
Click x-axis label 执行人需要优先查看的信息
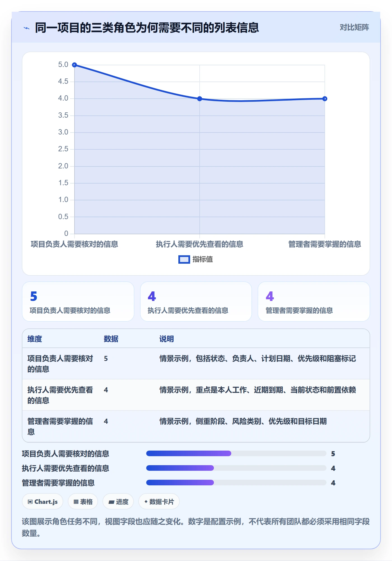[x=200, y=244]
